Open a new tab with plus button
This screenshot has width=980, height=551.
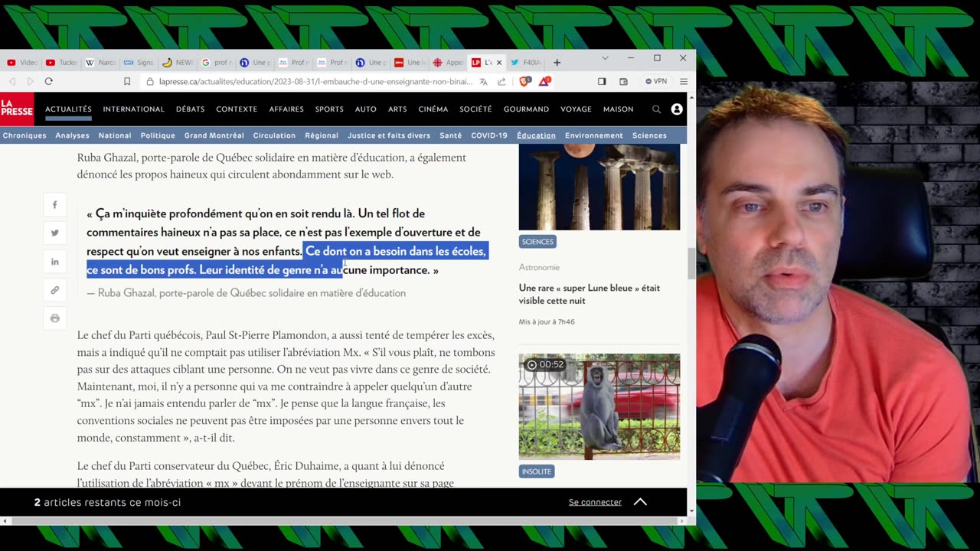(x=557, y=63)
